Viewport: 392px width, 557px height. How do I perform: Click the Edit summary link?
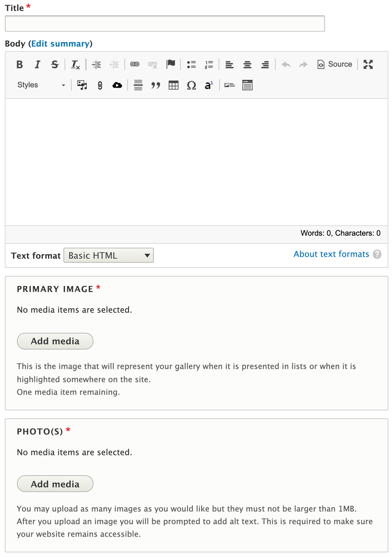[60, 44]
